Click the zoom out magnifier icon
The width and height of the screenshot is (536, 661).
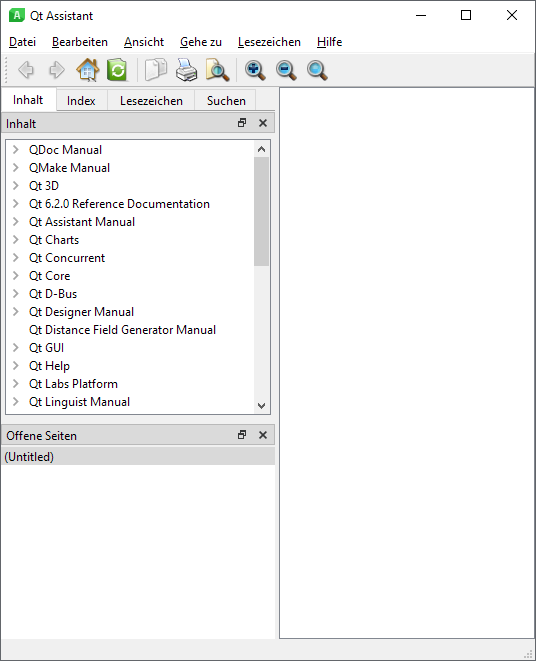(286, 70)
